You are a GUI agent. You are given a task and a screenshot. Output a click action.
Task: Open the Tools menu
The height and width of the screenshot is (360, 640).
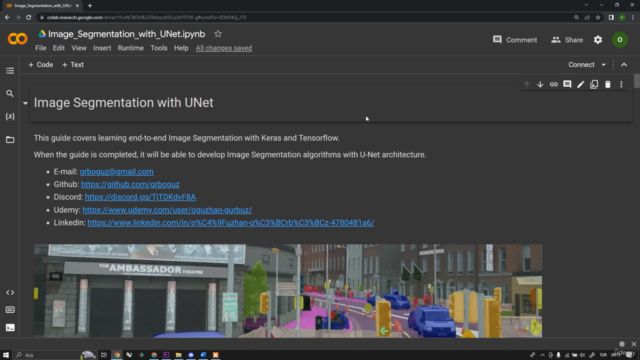[x=159, y=48]
